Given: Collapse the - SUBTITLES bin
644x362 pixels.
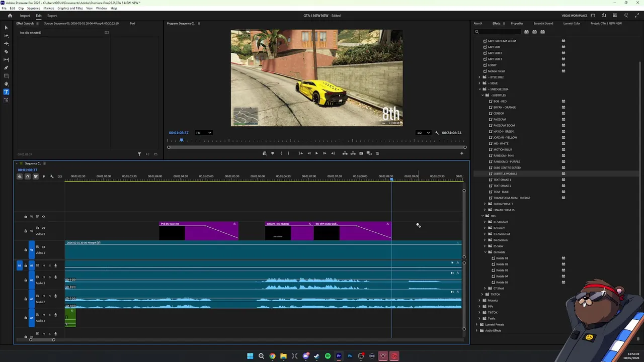Looking at the screenshot, I should click(x=482, y=96).
